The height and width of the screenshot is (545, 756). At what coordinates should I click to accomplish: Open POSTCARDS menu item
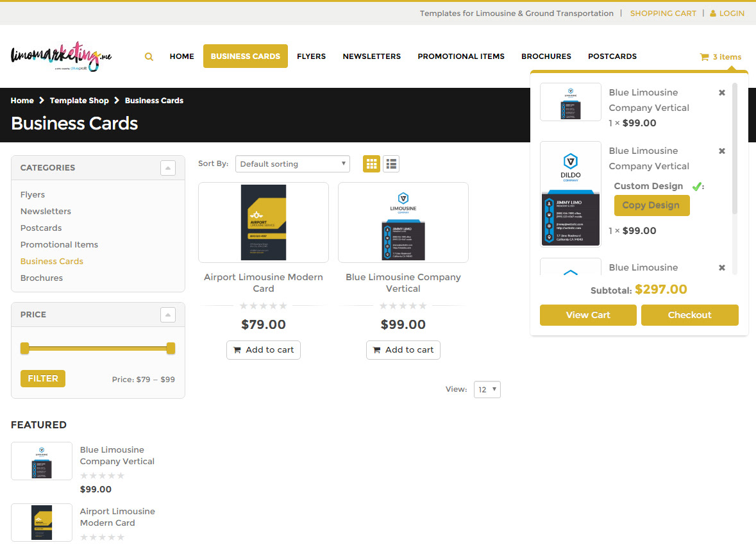612,56
